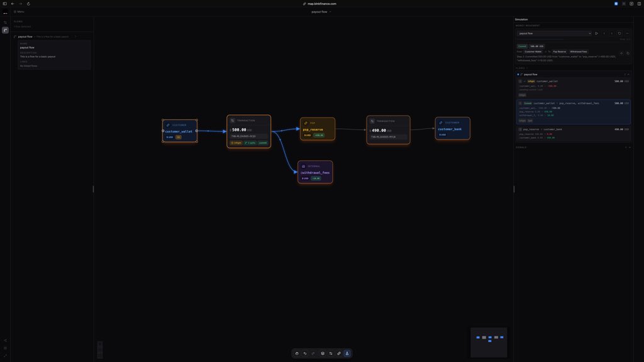Click the coin icon on psp_reserve node
The image size is (644, 362).
pos(306,123)
